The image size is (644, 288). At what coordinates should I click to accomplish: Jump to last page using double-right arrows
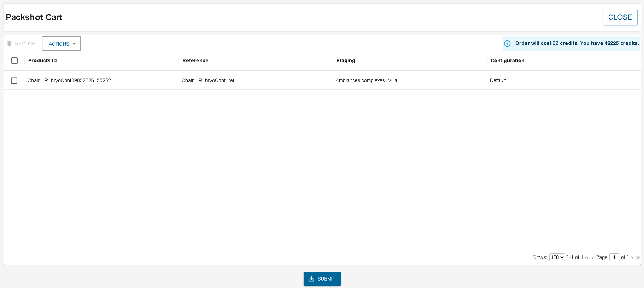click(638, 258)
